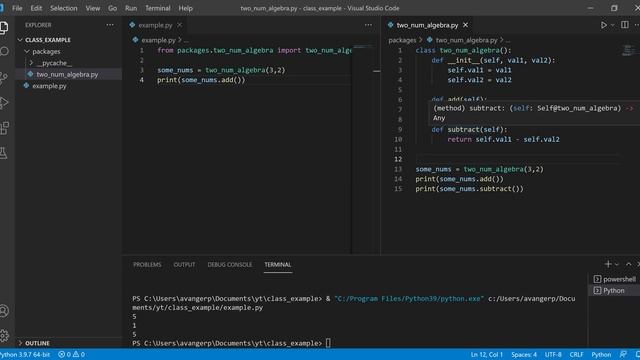Open the Search view in activity bar
This screenshot has width=640, height=360.
[x=4, y=51]
